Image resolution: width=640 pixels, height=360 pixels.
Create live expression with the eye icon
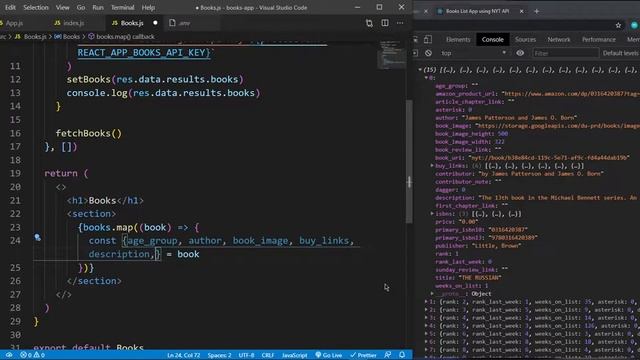(520, 53)
